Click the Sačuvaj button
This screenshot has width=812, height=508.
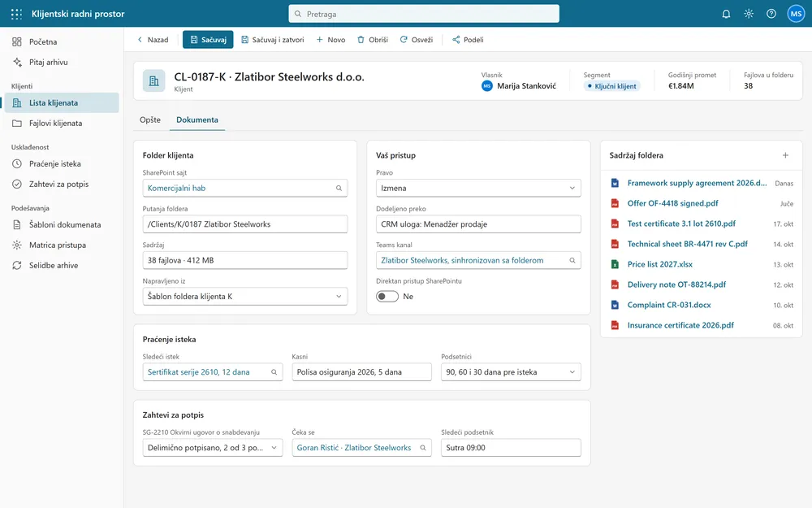208,40
